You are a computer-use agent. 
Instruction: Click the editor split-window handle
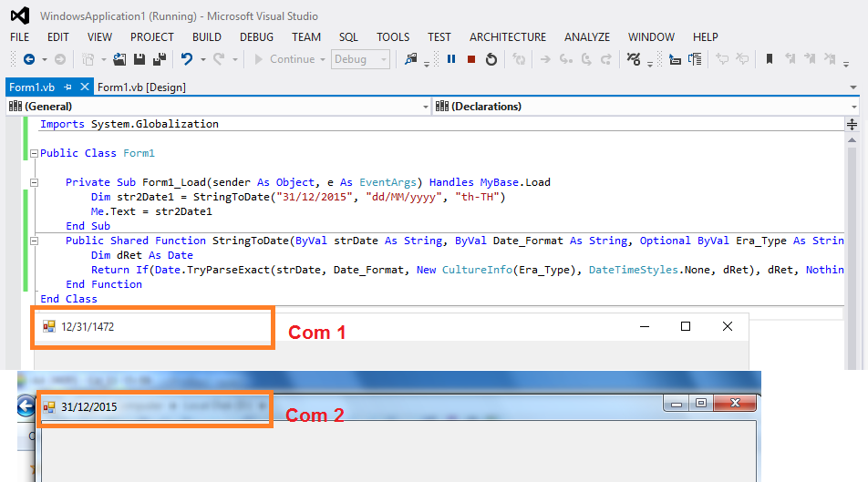pyautogui.click(x=852, y=125)
